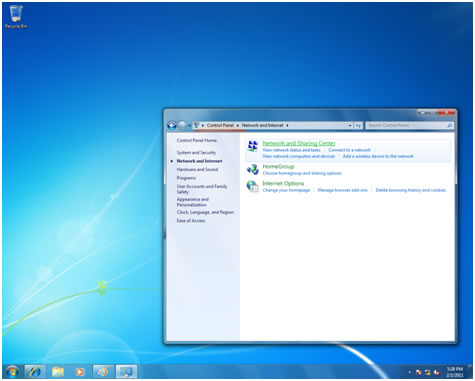Click the Control Panel icon in address bar
475x381 pixels.
click(x=196, y=125)
